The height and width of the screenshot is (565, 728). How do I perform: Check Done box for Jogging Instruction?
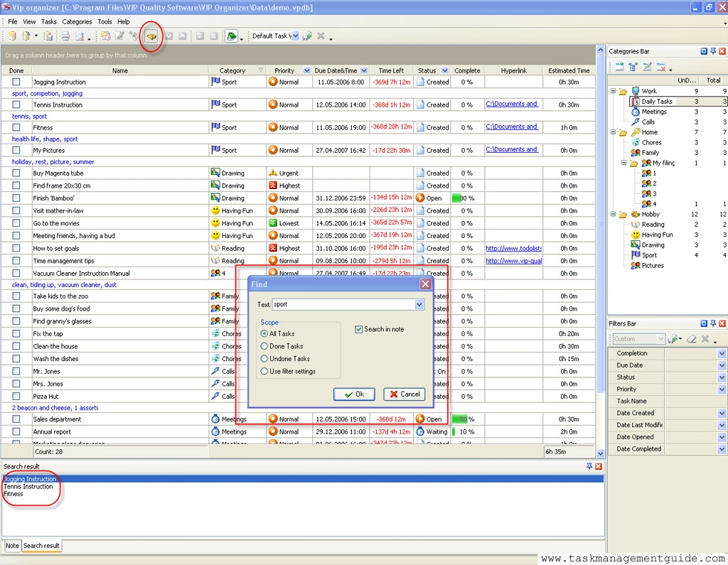tap(16, 82)
